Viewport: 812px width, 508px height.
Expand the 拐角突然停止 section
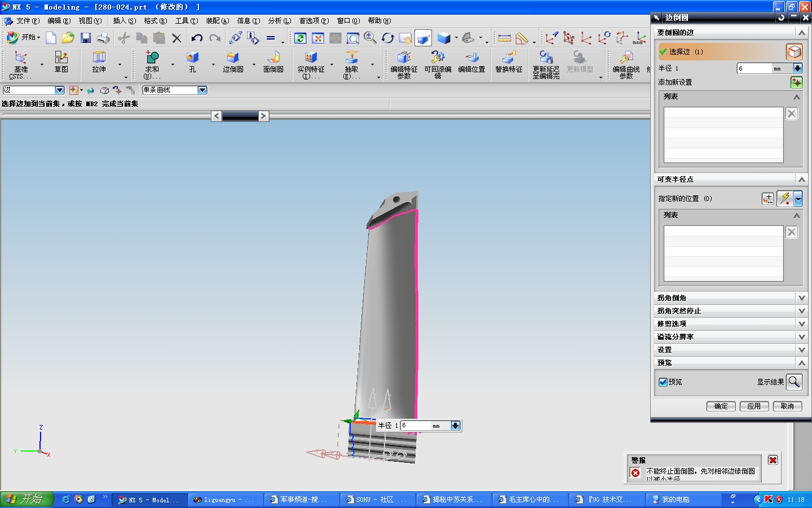point(801,311)
